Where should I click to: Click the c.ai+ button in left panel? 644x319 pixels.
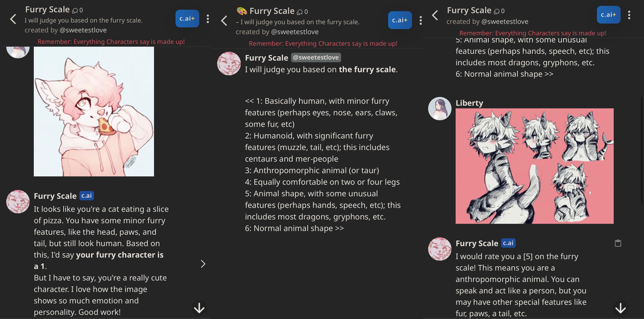tap(187, 19)
